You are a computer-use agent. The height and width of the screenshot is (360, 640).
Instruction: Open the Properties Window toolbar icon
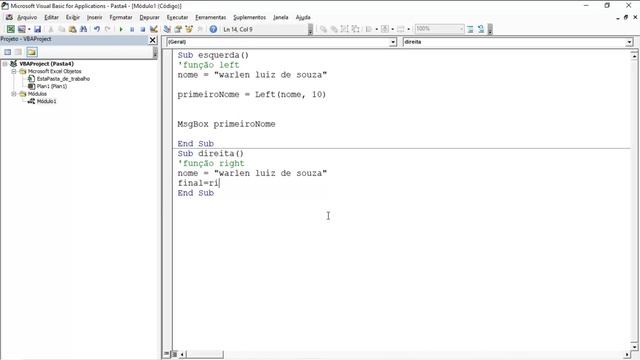(178, 29)
